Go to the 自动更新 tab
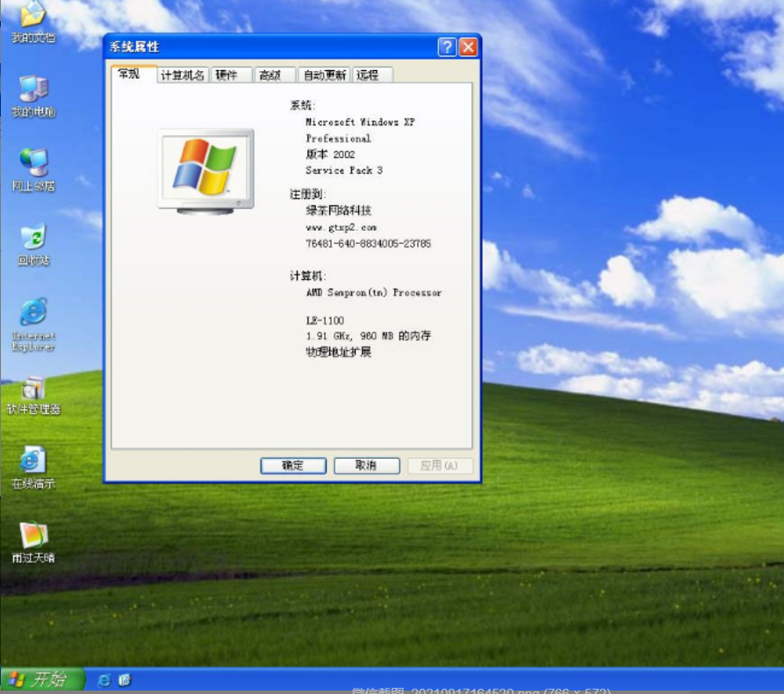Screen dimensions: 784x694 pos(325,75)
